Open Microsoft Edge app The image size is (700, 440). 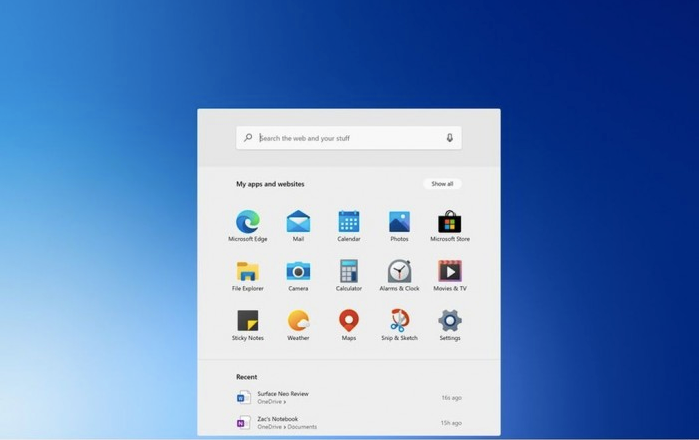(248, 226)
